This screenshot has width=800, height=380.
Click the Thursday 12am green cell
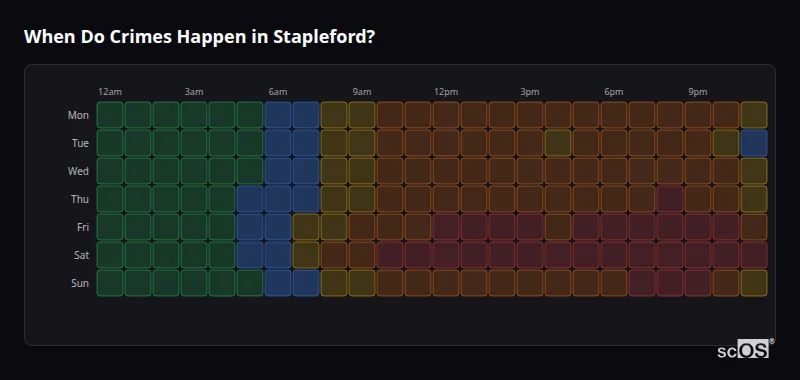(110, 199)
